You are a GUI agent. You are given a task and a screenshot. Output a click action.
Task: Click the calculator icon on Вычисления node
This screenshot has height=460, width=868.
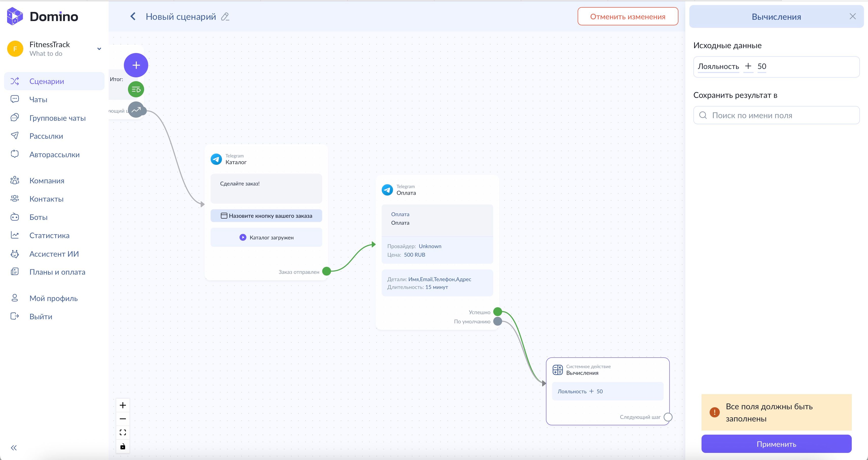coord(557,370)
